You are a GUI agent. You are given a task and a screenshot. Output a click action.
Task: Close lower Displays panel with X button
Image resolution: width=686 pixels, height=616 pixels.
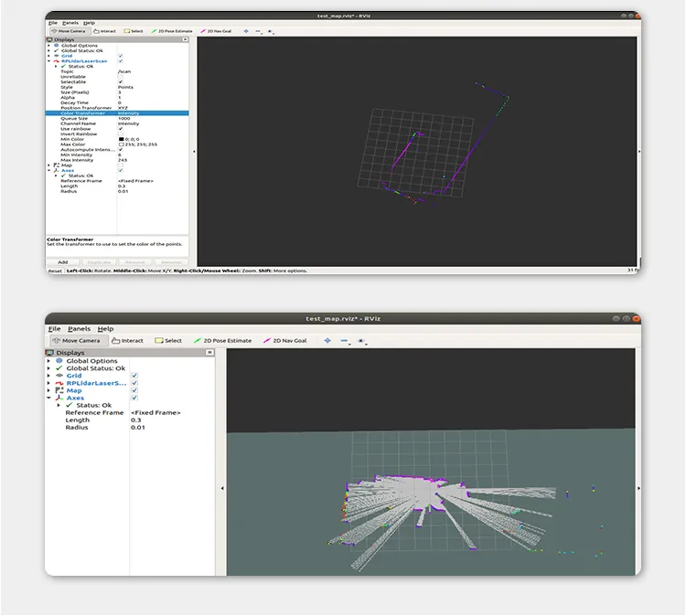click(x=209, y=352)
